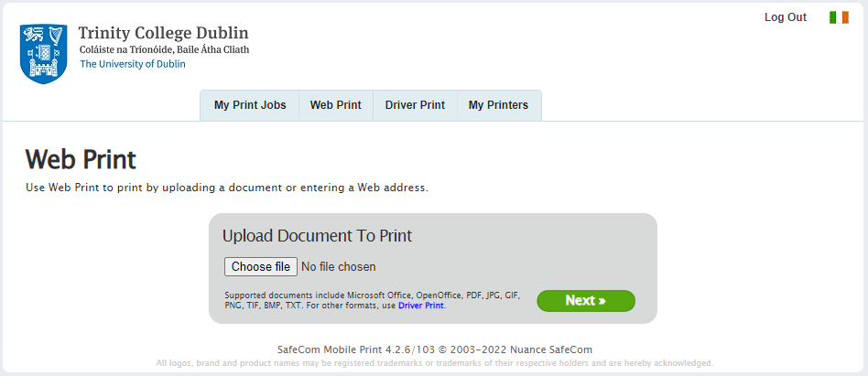Click the 'Use Web Print to print' instruction

(x=227, y=188)
